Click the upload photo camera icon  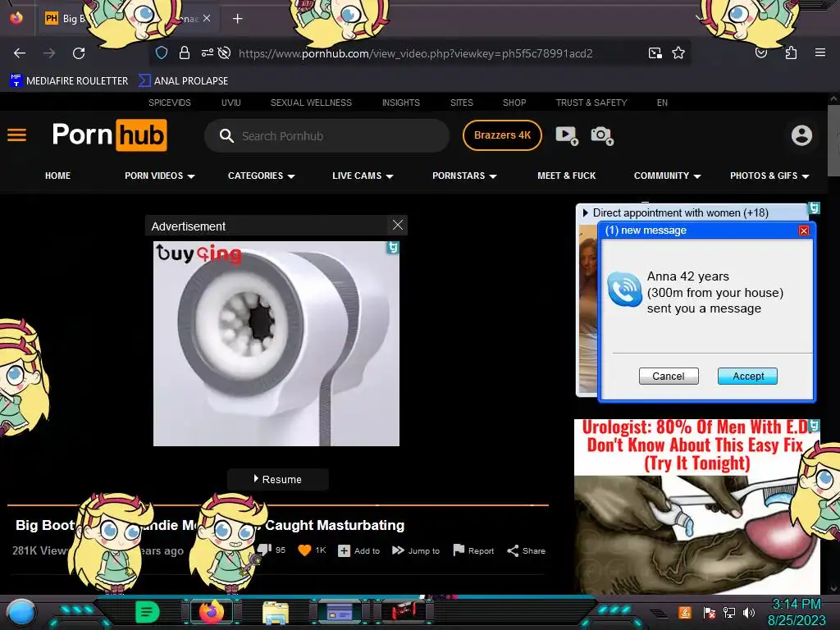pos(601,135)
